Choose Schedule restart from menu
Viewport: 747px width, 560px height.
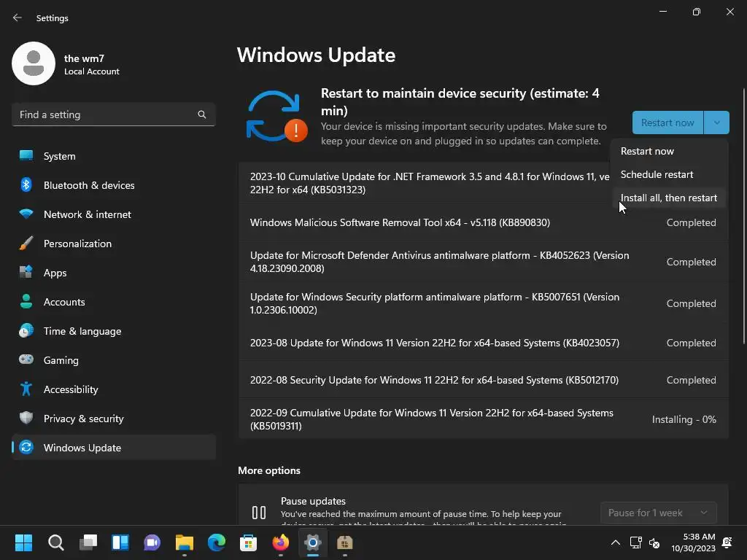(670, 174)
